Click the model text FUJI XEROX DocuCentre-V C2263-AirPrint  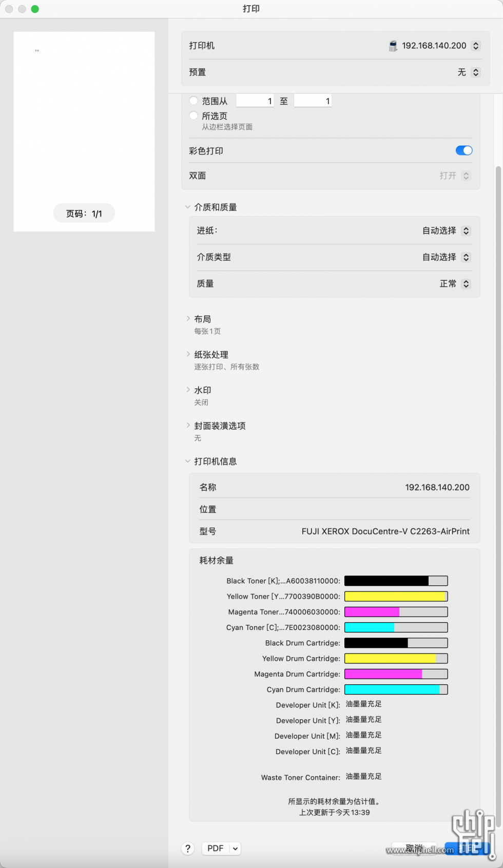[385, 531]
